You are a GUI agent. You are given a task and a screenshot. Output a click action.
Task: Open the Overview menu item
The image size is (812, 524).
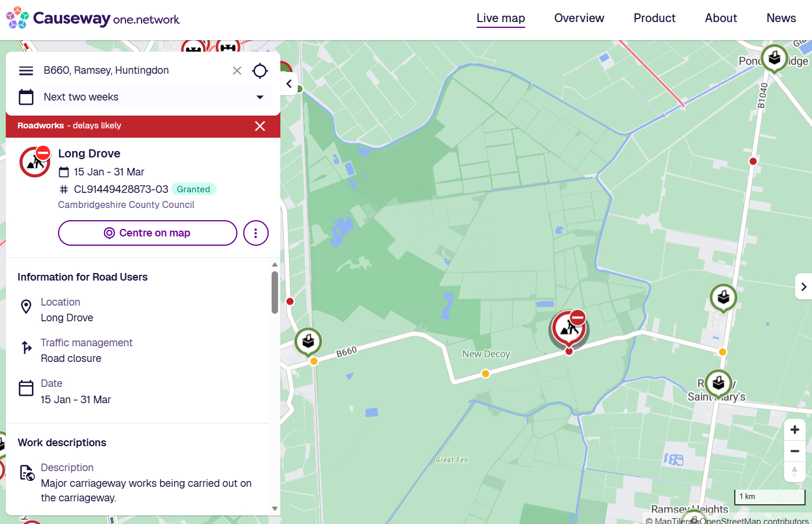[x=579, y=18]
